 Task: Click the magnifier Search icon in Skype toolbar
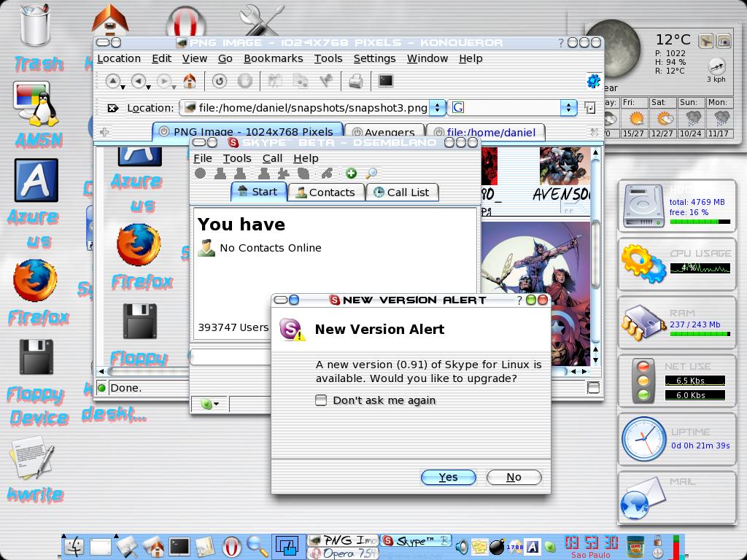click(371, 174)
